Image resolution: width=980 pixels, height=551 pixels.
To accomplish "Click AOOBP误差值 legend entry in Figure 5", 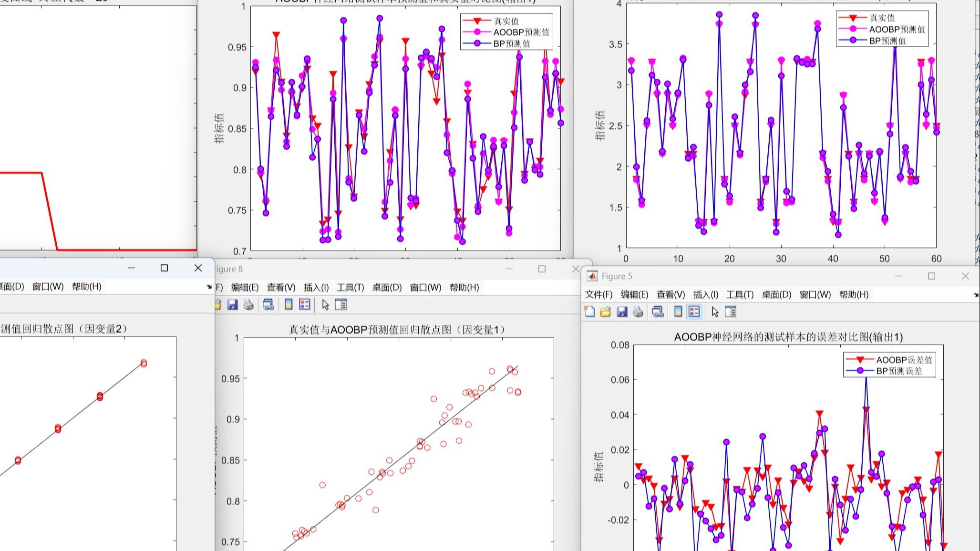I will 903,360.
